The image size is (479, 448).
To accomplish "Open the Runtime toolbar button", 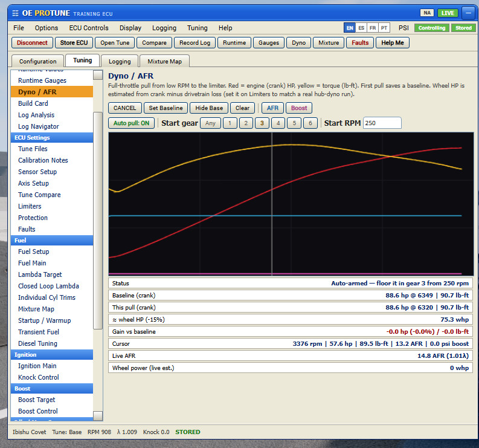I will [x=234, y=42].
